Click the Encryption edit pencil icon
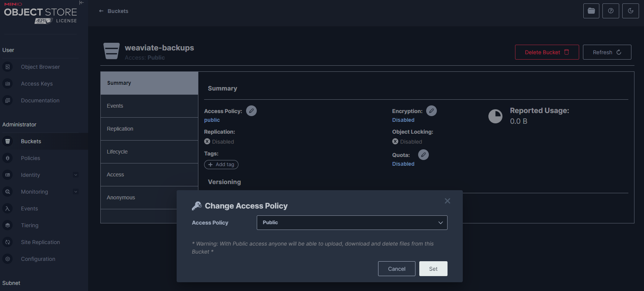The width and height of the screenshot is (644, 291). coord(431,111)
